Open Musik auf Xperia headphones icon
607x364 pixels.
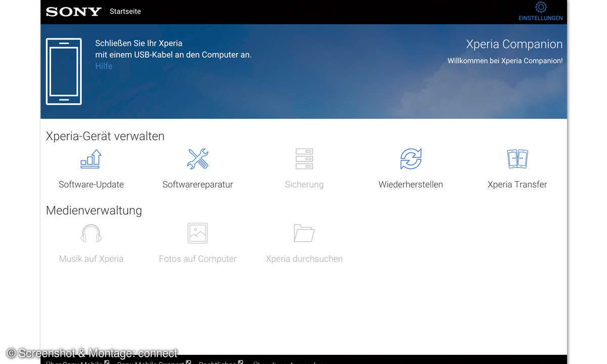(91, 233)
